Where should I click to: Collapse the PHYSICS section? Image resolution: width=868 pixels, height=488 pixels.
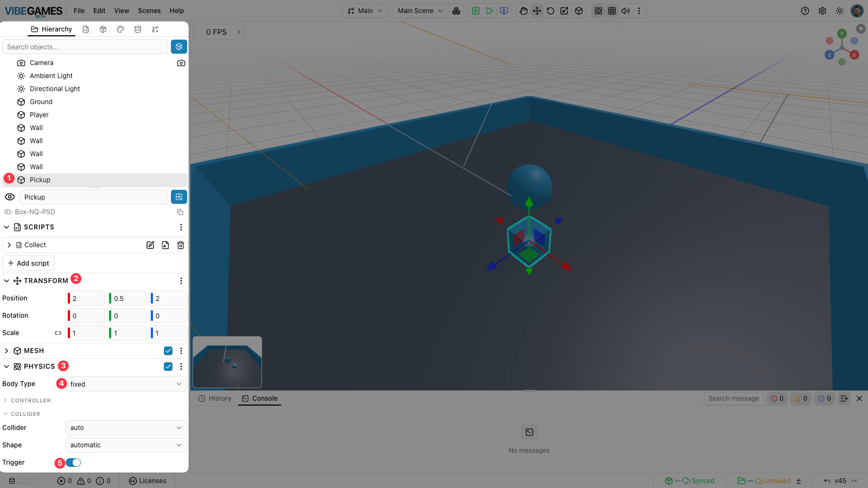pos(7,367)
